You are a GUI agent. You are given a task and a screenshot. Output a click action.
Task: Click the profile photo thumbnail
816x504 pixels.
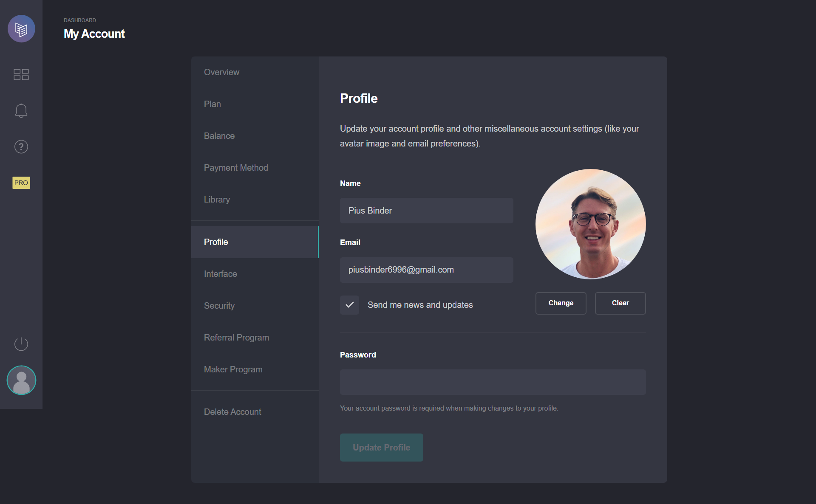coord(591,224)
